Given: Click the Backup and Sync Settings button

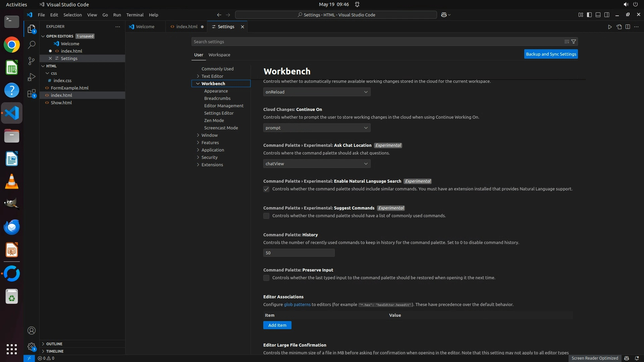Looking at the screenshot, I should pyautogui.click(x=551, y=54).
